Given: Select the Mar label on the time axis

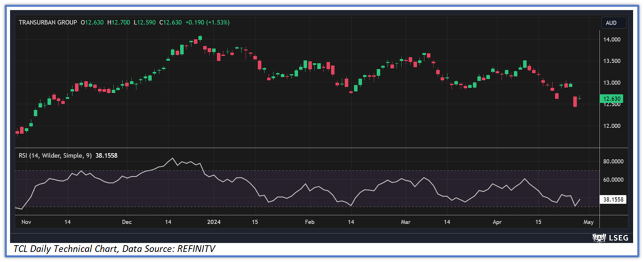Looking at the screenshot, I should pyautogui.click(x=405, y=222).
